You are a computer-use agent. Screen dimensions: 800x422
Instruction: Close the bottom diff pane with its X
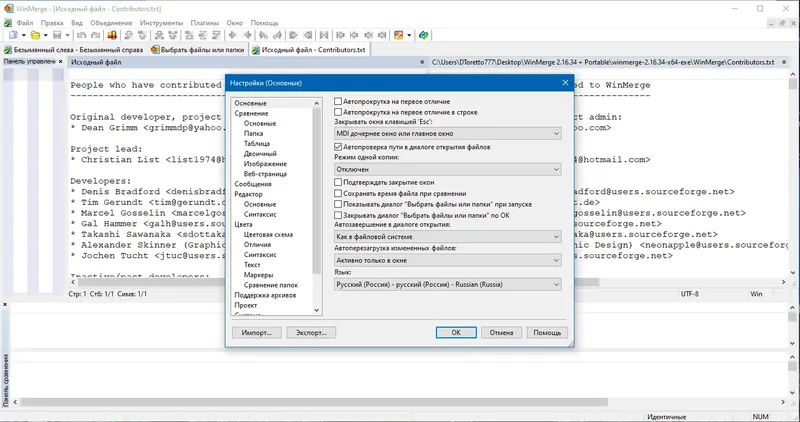click(x=5, y=305)
